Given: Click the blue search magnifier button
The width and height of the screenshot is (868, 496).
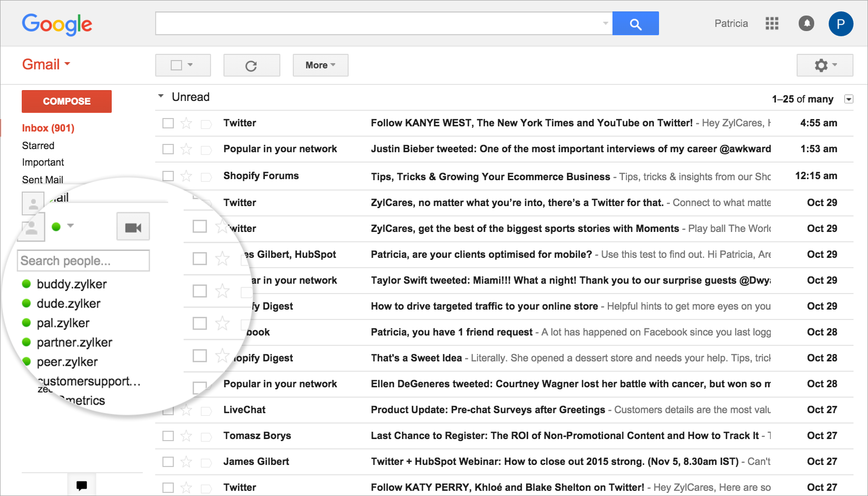Looking at the screenshot, I should pyautogui.click(x=635, y=24).
